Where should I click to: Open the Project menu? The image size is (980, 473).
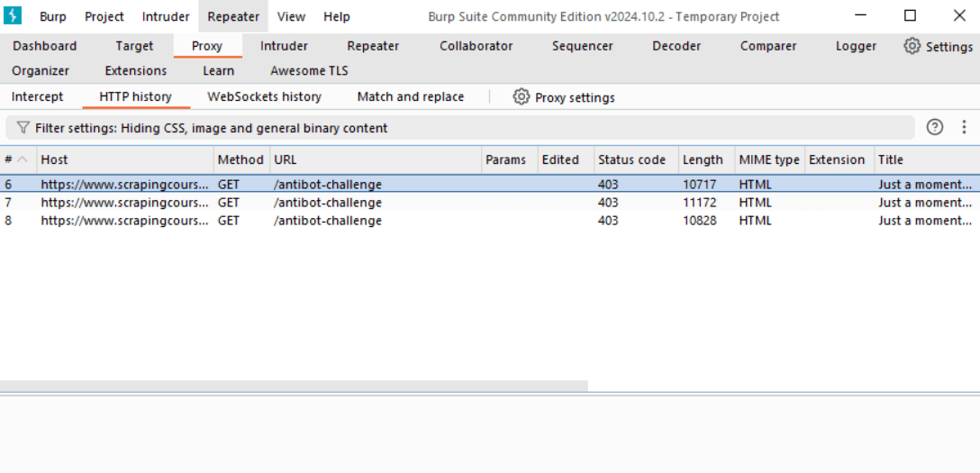point(104,17)
